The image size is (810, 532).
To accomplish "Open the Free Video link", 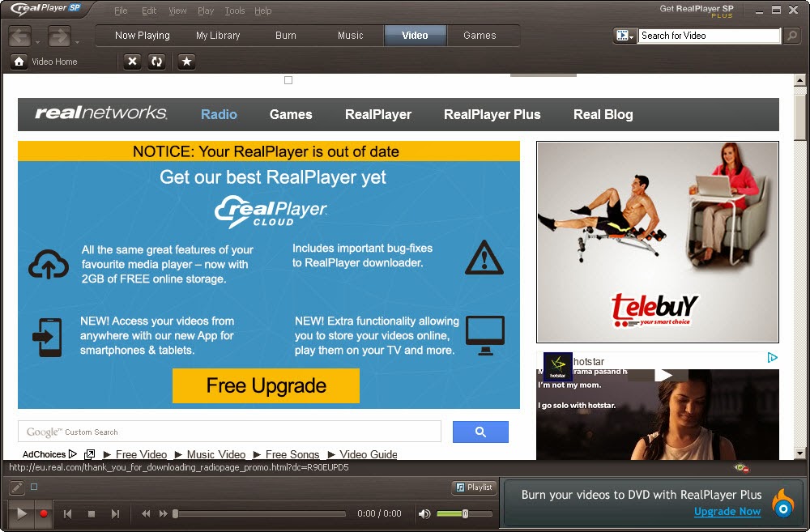I will pos(141,454).
